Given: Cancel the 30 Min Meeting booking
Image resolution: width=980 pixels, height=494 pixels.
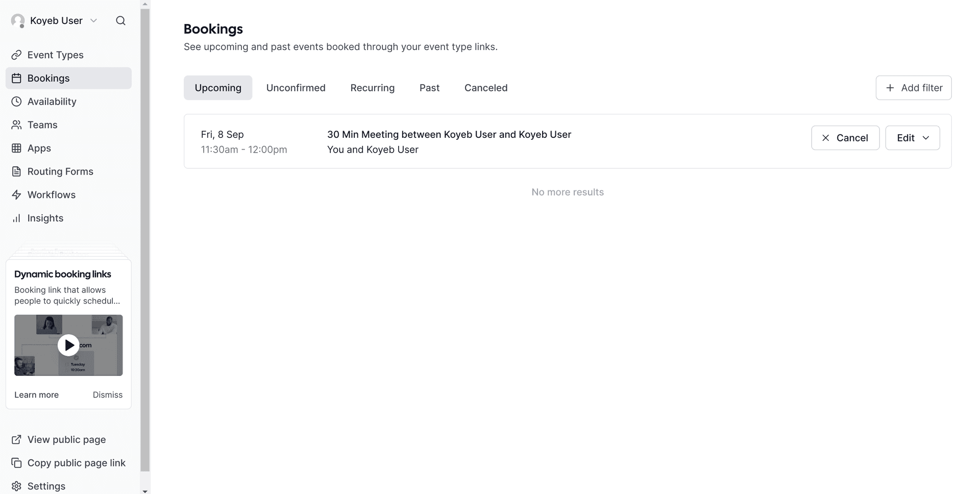Looking at the screenshot, I should pos(845,138).
